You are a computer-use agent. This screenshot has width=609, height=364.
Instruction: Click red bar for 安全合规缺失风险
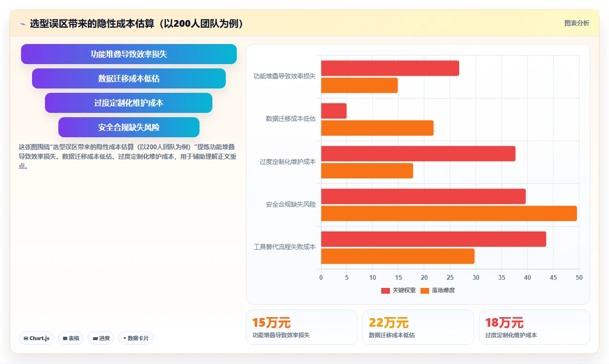tap(423, 197)
